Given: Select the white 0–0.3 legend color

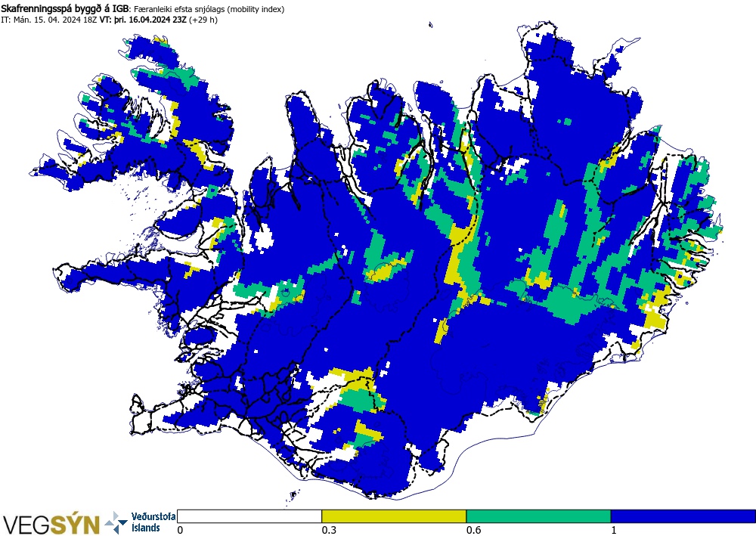Looking at the screenshot, I should point(249,516).
